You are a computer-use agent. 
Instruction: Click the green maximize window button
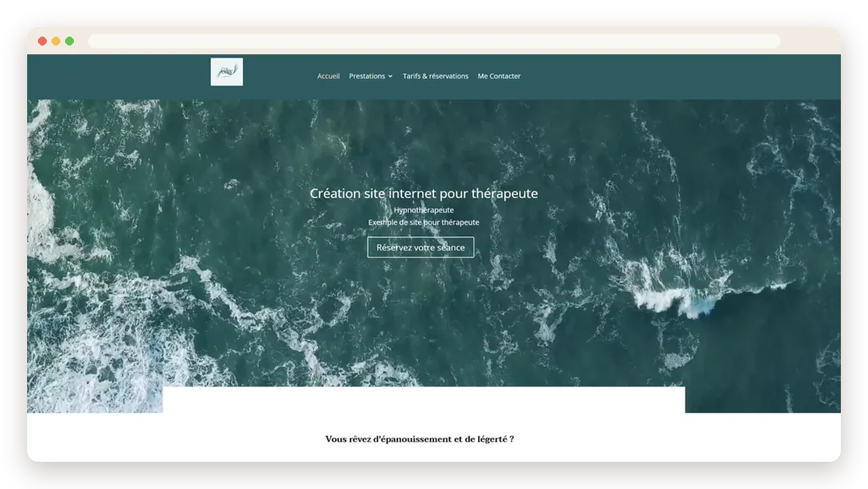[69, 41]
